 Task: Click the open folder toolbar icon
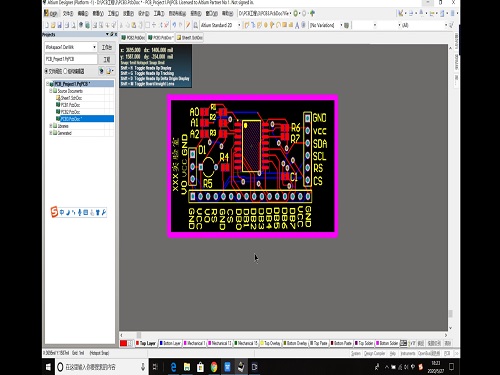pos(53,25)
